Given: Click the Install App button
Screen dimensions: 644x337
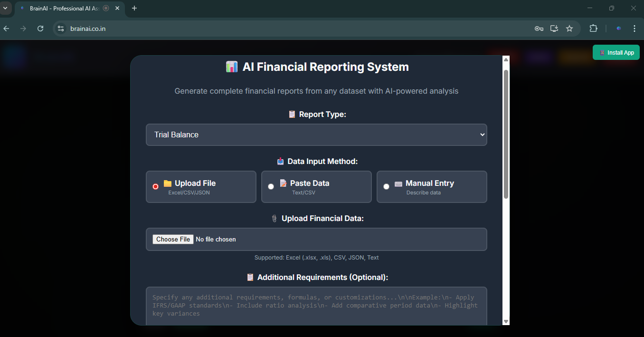Looking at the screenshot, I should click(616, 52).
